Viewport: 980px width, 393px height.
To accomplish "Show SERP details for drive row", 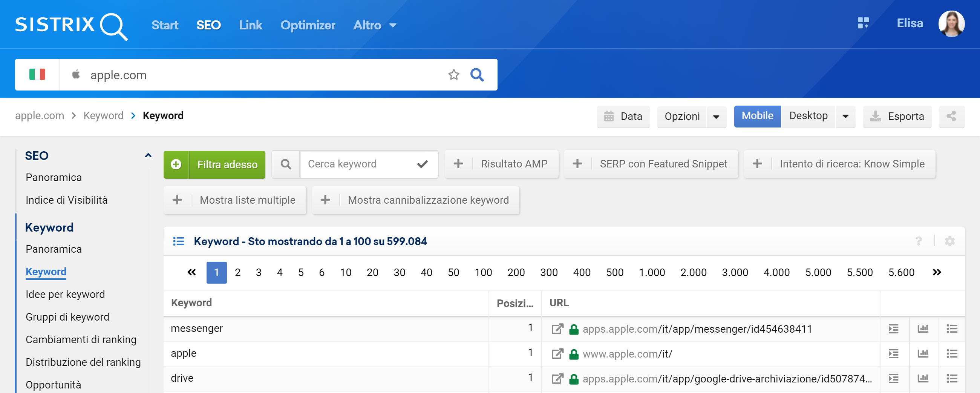I will pos(893,379).
